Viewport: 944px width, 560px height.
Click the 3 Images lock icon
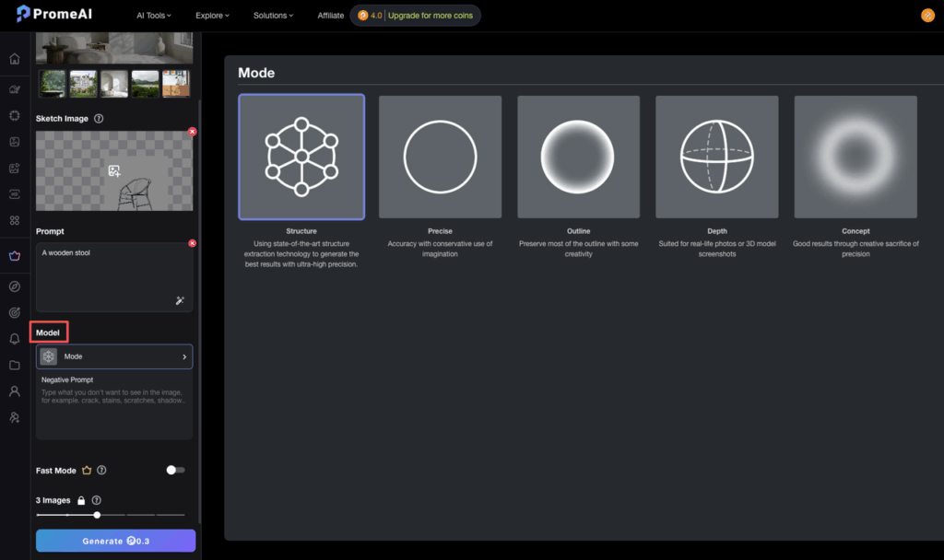(81, 500)
